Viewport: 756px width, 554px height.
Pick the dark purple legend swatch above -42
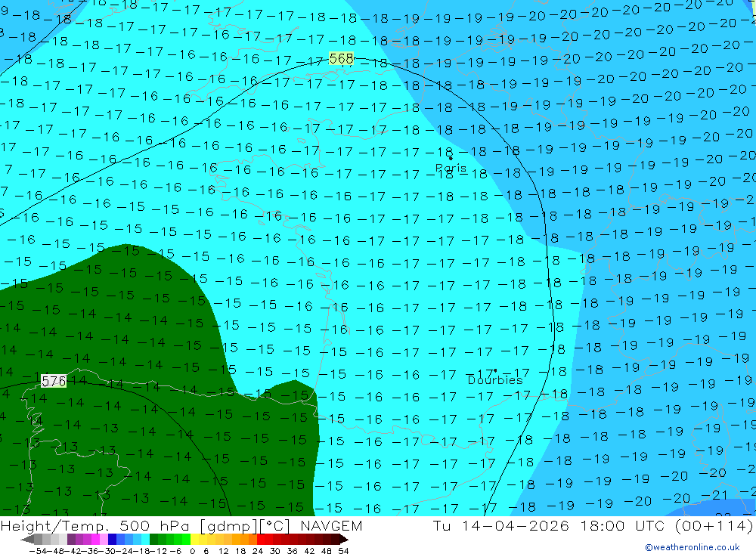tap(71, 540)
